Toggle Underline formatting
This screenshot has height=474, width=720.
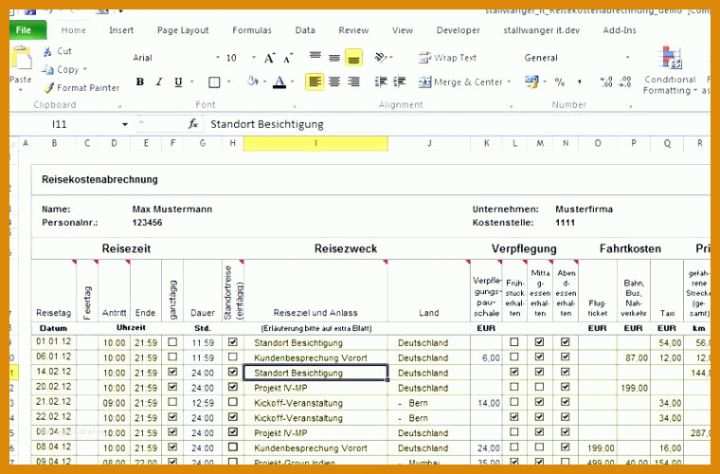tap(178, 82)
